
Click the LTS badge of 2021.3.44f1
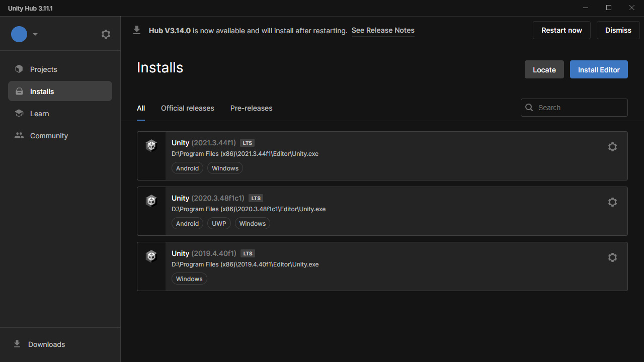[x=247, y=143]
